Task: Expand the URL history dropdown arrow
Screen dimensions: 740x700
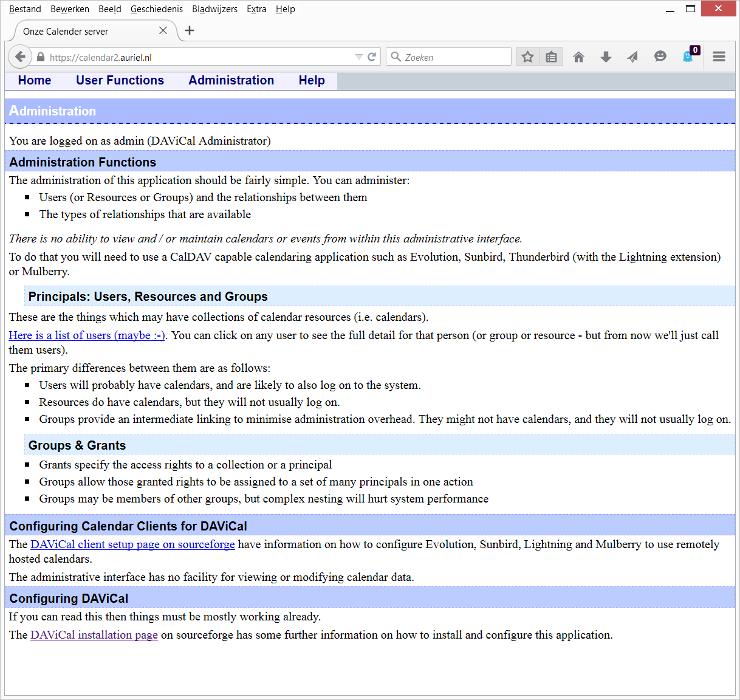Action: 358,57
